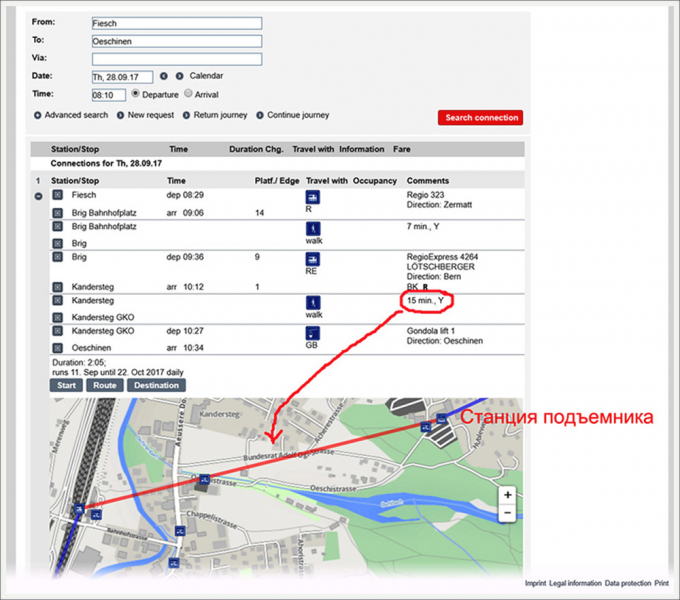Click the Route map button

105,385
